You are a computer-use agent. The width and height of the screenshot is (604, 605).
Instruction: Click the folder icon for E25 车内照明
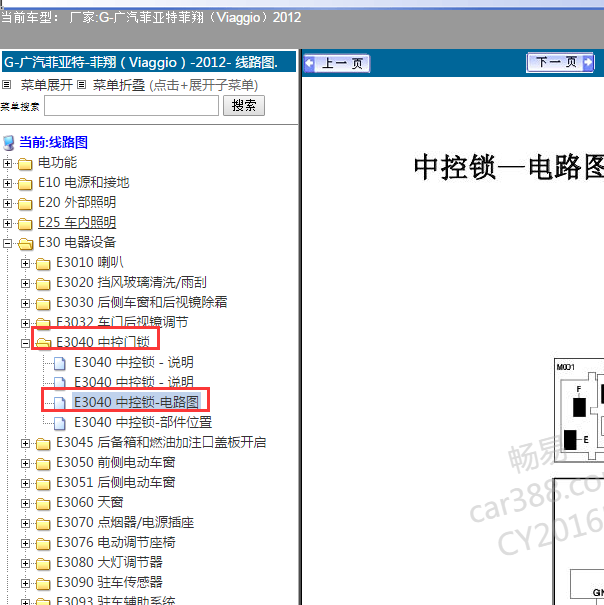pos(25,224)
